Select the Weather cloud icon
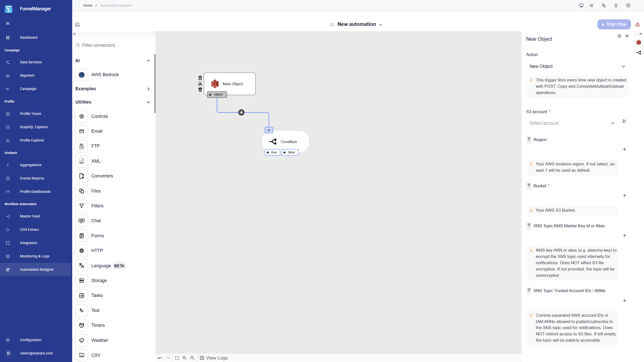The height and width of the screenshot is (362, 644). (82, 340)
